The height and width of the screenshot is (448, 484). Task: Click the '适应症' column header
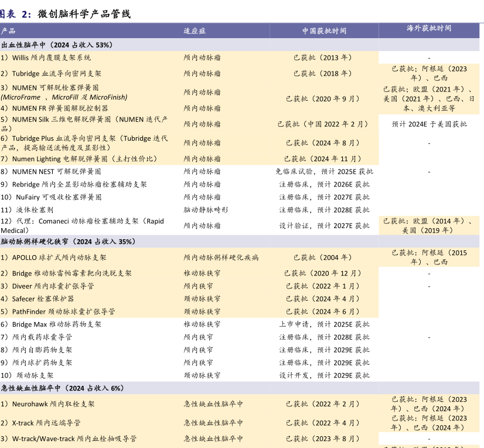[195, 31]
